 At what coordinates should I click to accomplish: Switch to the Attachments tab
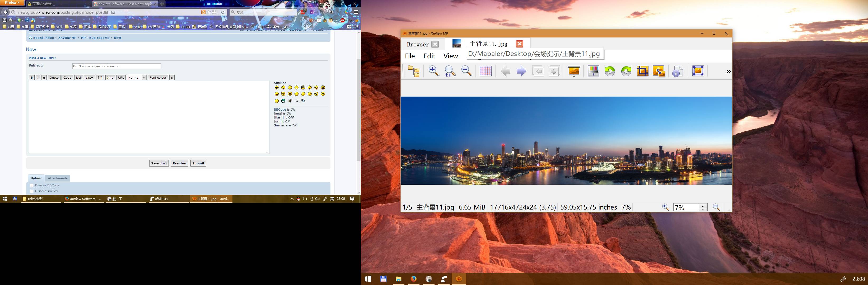(58, 178)
